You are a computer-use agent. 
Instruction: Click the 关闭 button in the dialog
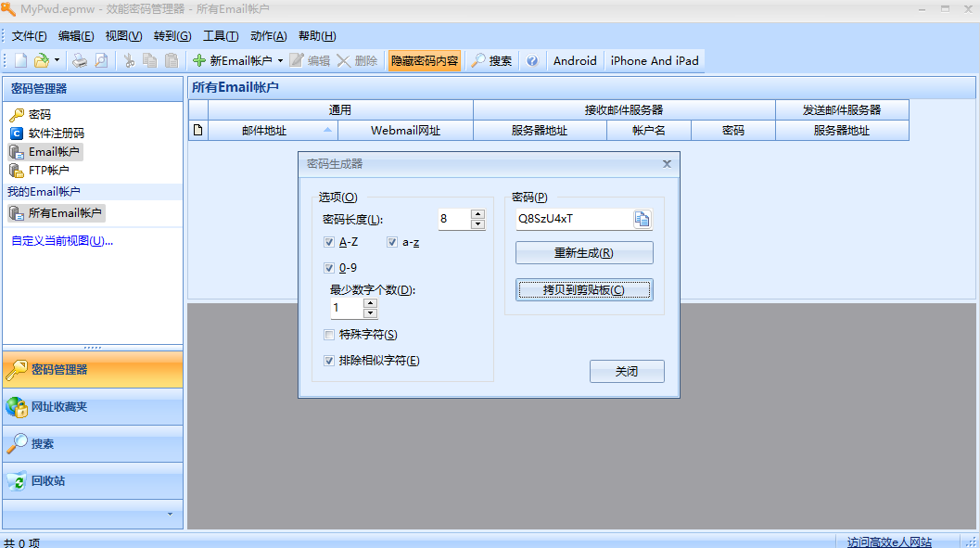coord(627,371)
